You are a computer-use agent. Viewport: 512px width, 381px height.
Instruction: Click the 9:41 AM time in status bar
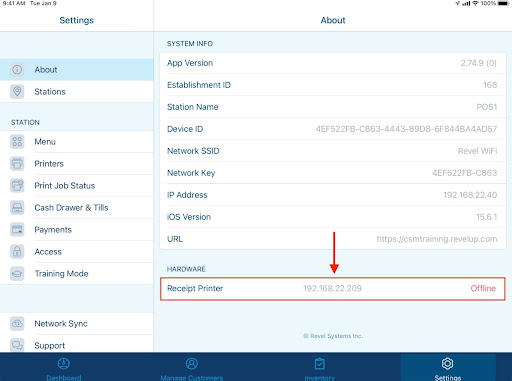pyautogui.click(x=14, y=3)
